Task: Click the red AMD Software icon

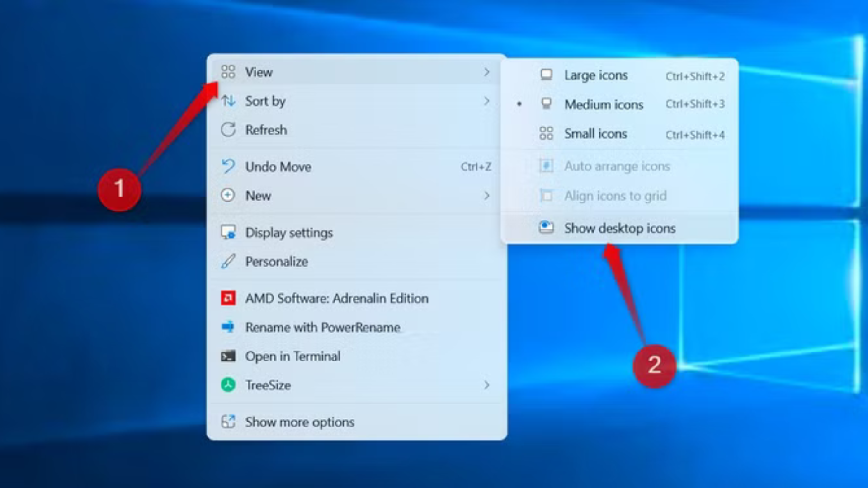Action: click(x=228, y=298)
